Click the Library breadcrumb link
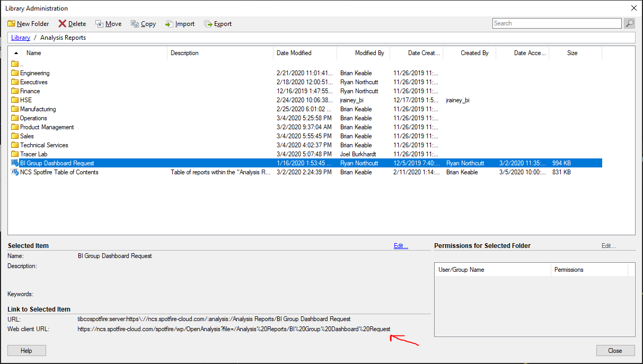643x364 pixels. pos(21,38)
